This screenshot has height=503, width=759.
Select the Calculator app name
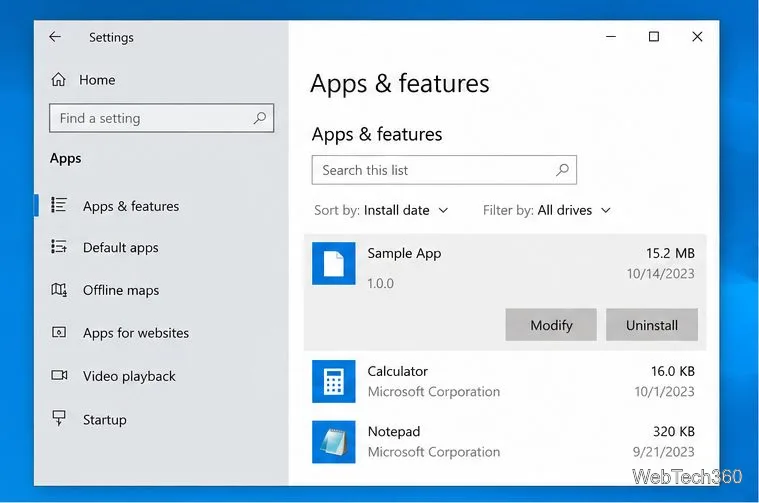(397, 371)
